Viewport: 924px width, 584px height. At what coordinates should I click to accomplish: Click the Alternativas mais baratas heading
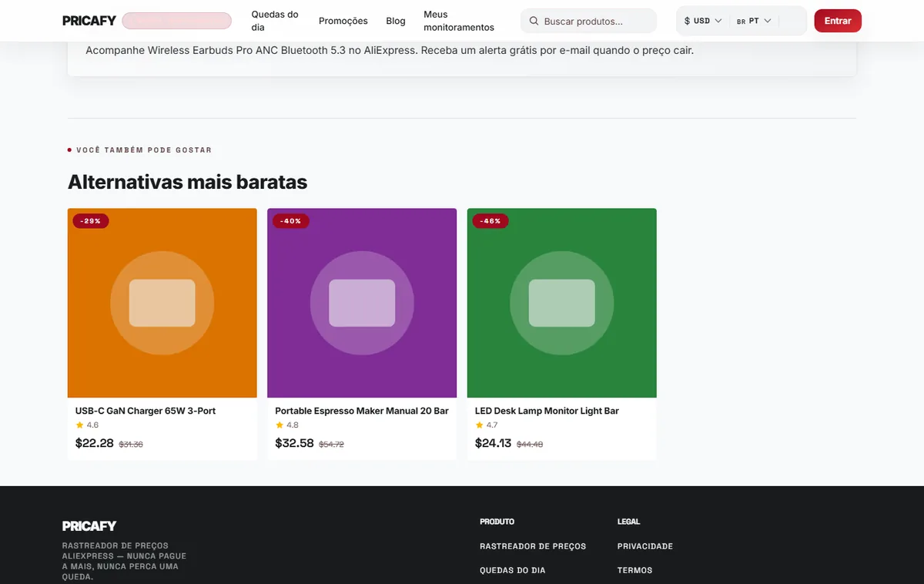[x=187, y=182]
